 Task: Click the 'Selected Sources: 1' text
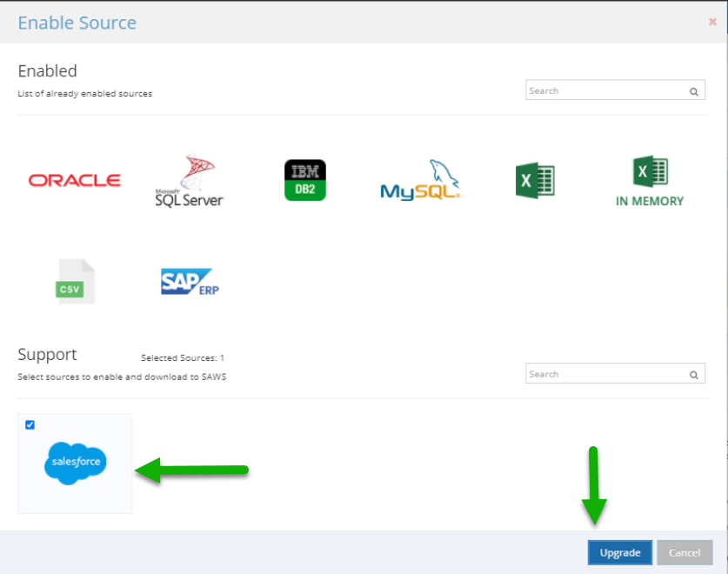183,358
